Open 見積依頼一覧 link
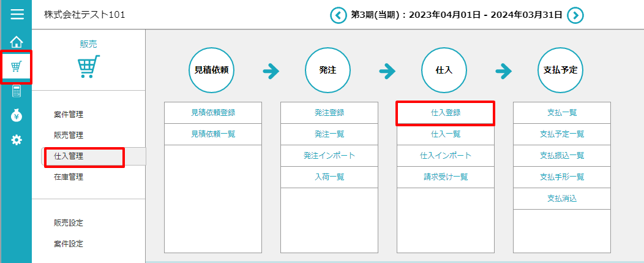 (x=213, y=134)
